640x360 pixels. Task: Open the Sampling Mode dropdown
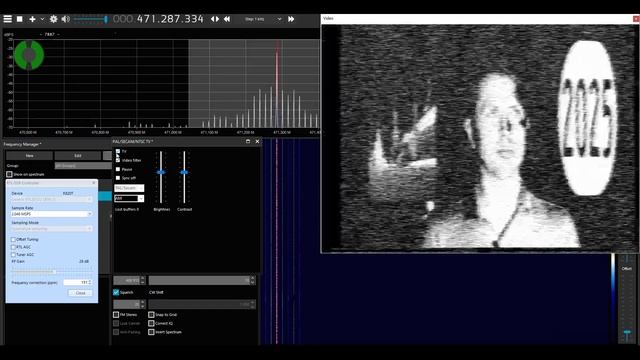51,229
